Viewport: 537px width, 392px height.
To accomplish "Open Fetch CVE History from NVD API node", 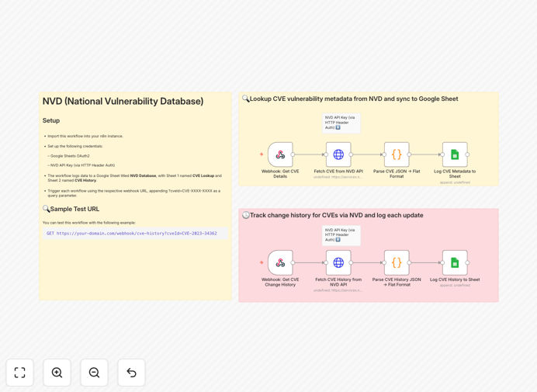I will click(x=338, y=263).
